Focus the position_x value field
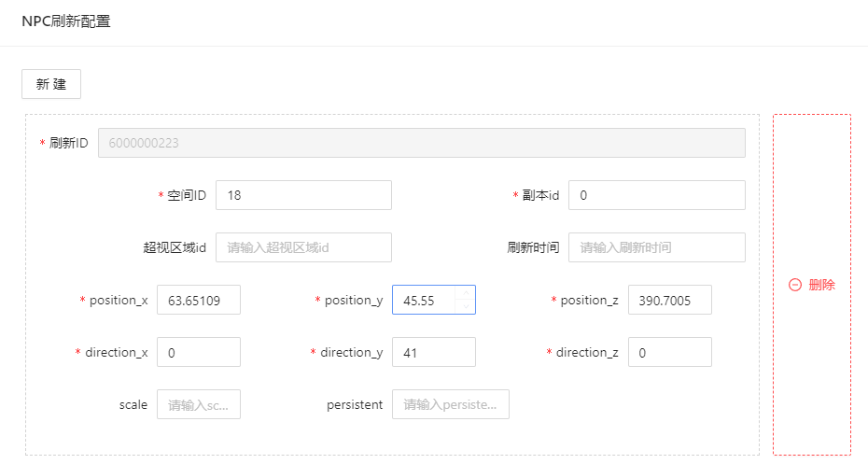Screen dimensions: 868x464 point(198,300)
